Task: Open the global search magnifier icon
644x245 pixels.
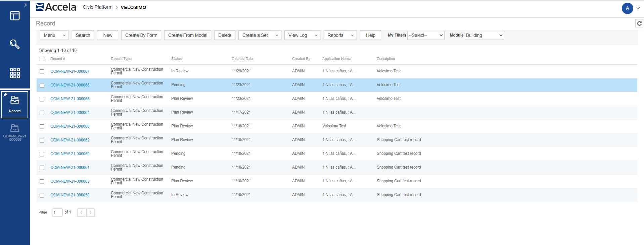Action: 15,44
